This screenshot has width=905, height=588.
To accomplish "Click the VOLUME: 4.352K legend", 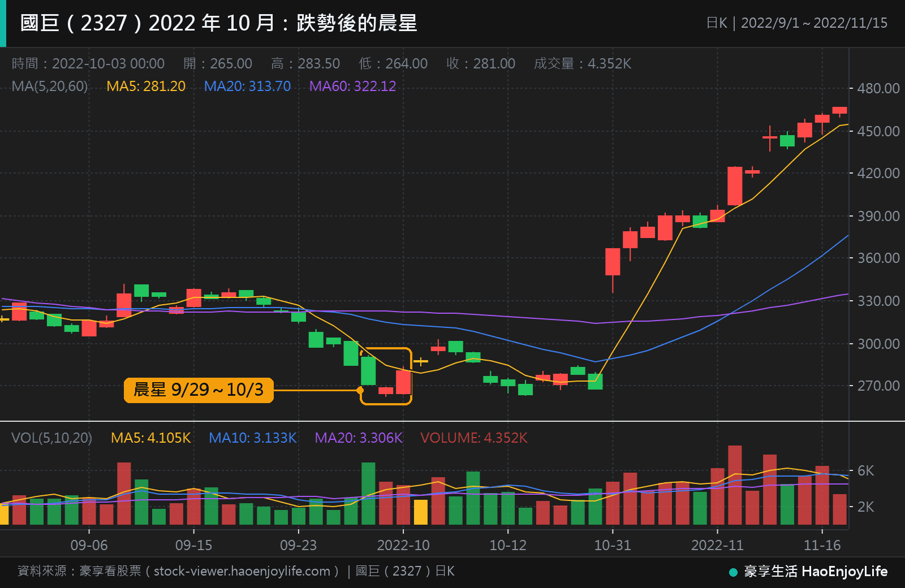I will coord(474,438).
